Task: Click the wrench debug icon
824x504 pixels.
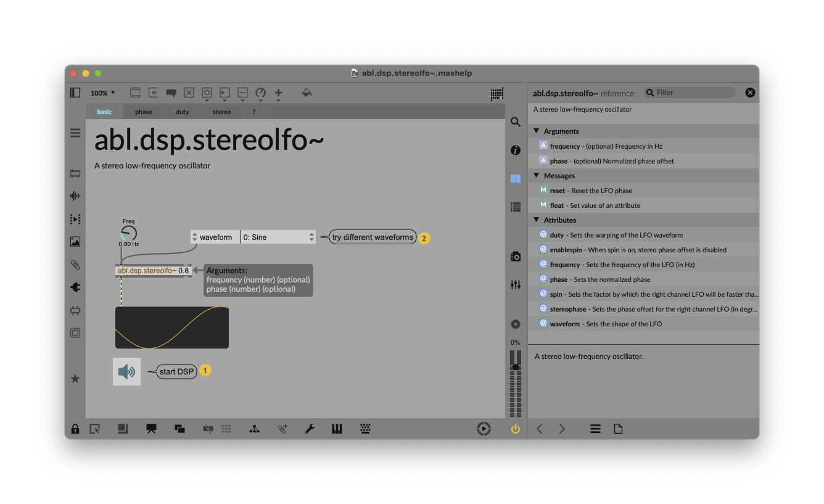Action: pyautogui.click(x=310, y=429)
